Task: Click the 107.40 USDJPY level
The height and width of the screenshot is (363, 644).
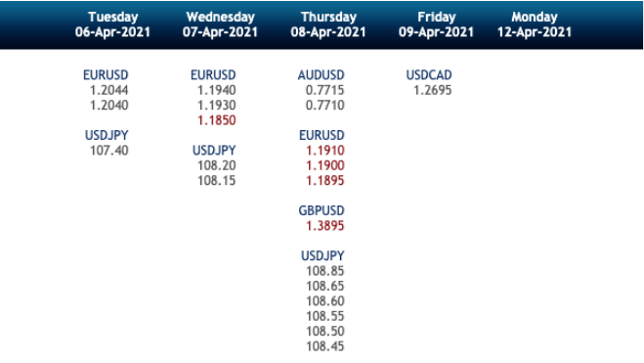Action: (109, 151)
